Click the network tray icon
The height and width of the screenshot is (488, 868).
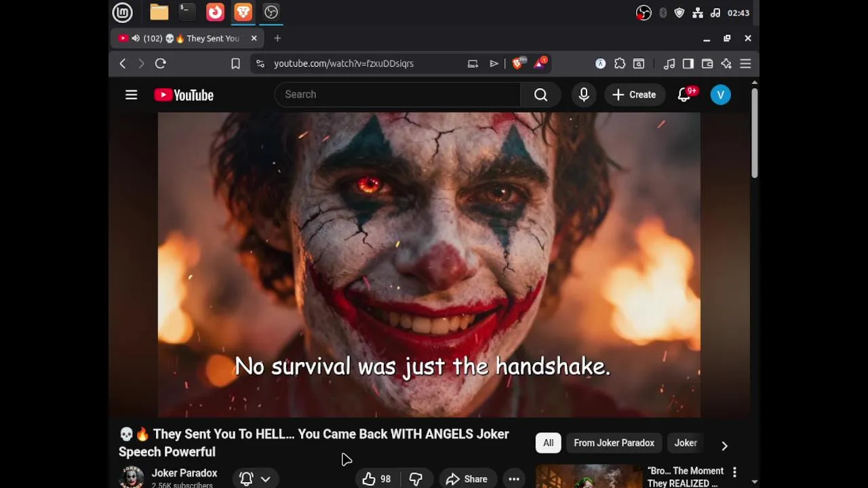697,13
